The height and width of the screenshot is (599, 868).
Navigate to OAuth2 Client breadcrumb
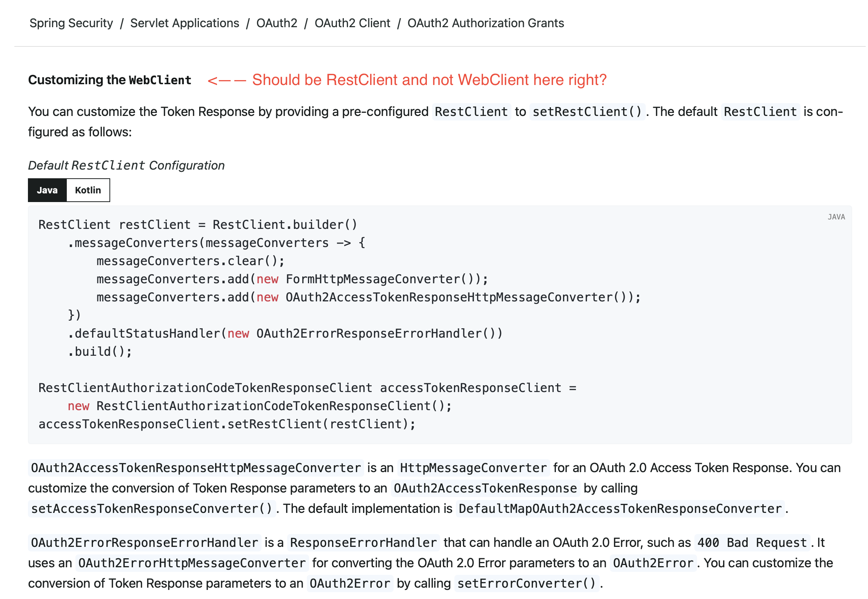tap(352, 23)
